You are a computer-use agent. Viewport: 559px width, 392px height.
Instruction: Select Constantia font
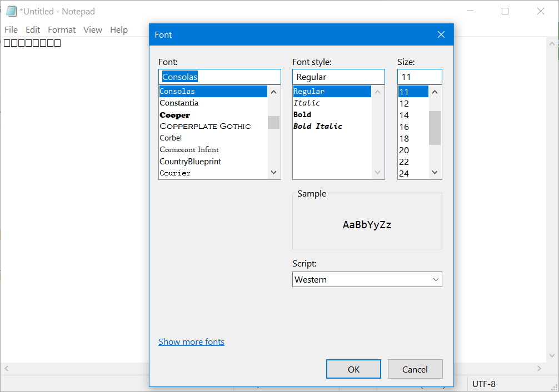[213, 103]
